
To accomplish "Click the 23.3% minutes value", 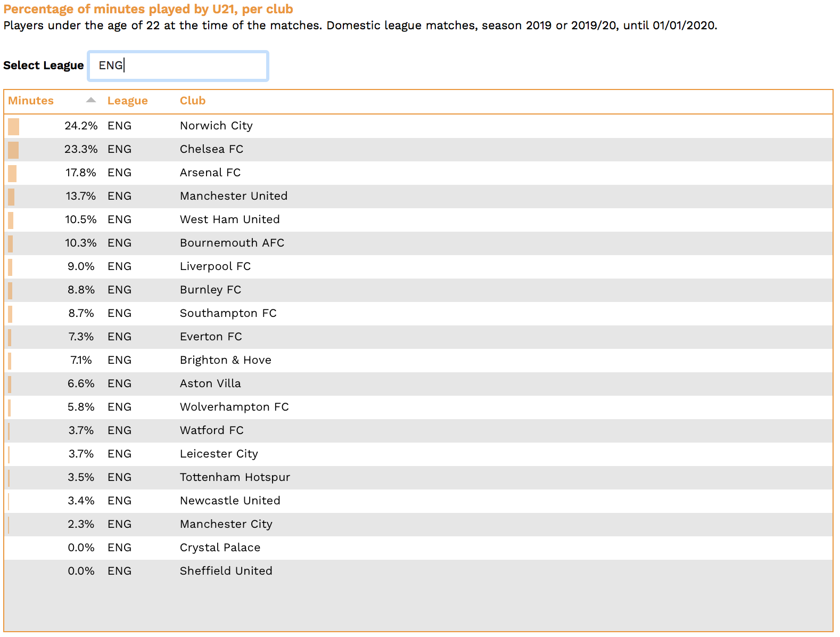I will [81, 149].
